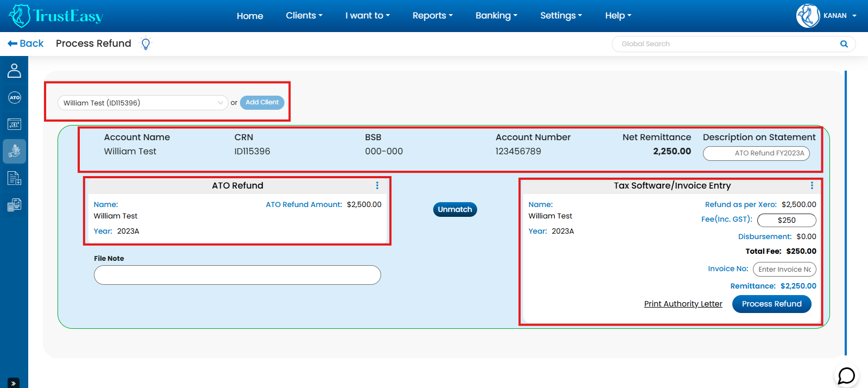Screen dimensions: 868x388
Task: Click the Print Authority Letter link
Action: (x=683, y=304)
